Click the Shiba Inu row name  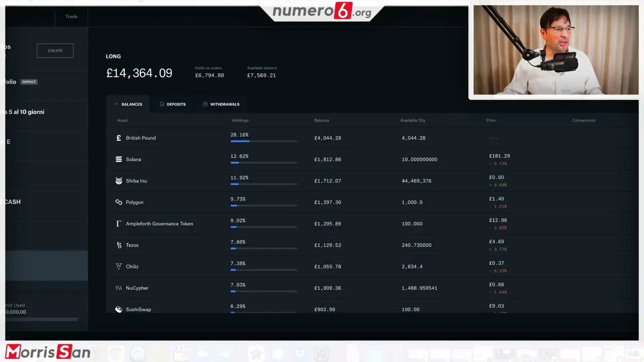136,181
